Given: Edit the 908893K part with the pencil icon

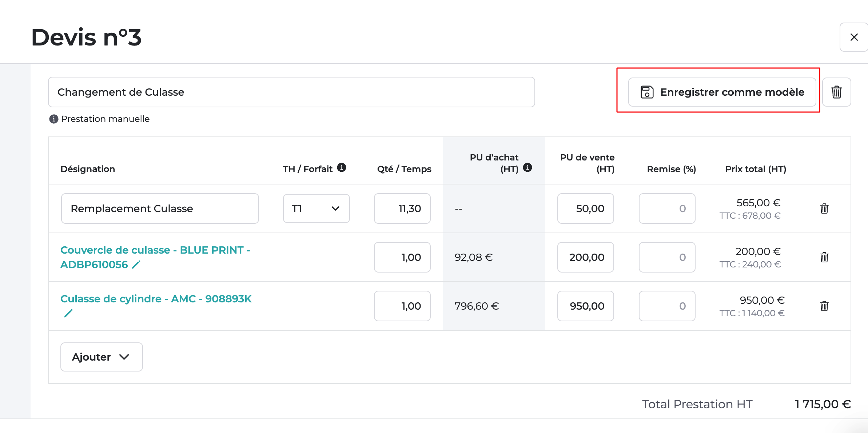Looking at the screenshot, I should click(68, 312).
